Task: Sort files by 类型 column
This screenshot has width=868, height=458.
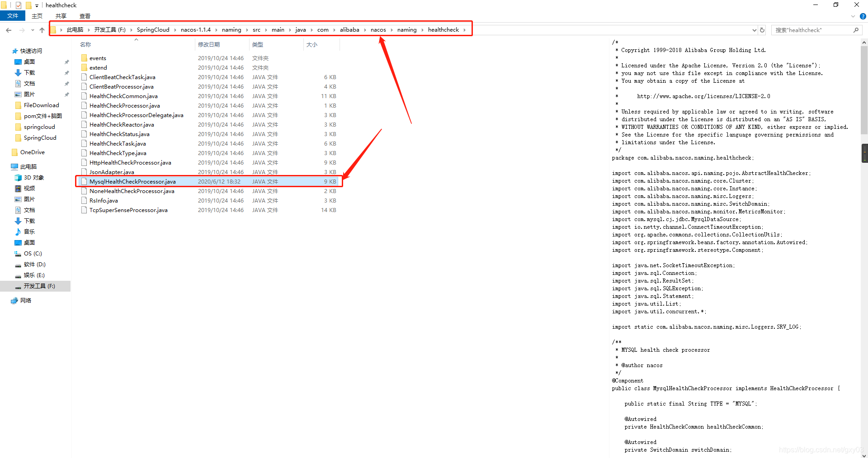Action: [x=257, y=44]
